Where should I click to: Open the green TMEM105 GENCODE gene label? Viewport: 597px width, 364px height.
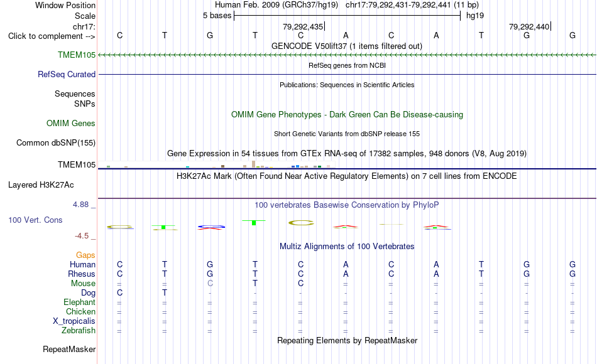[77, 55]
